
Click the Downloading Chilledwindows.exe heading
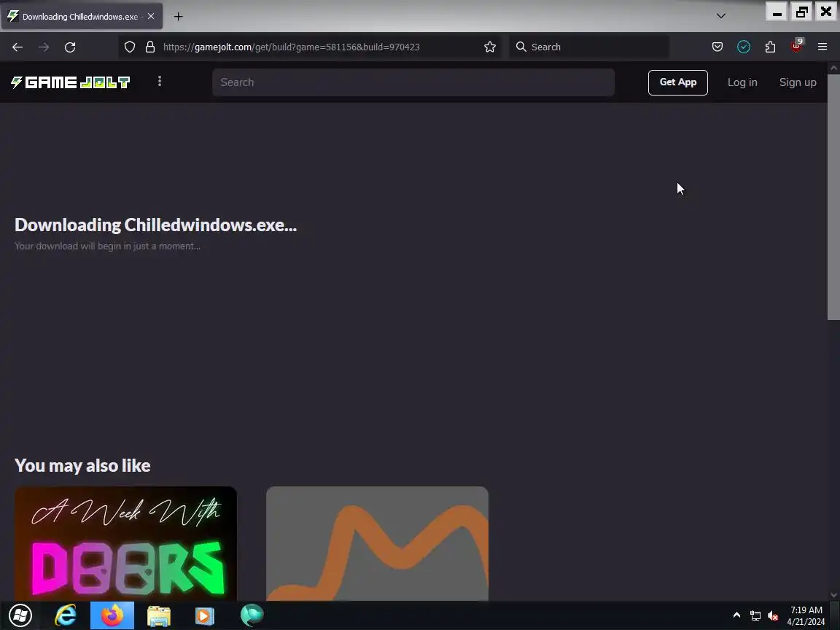[x=155, y=225]
